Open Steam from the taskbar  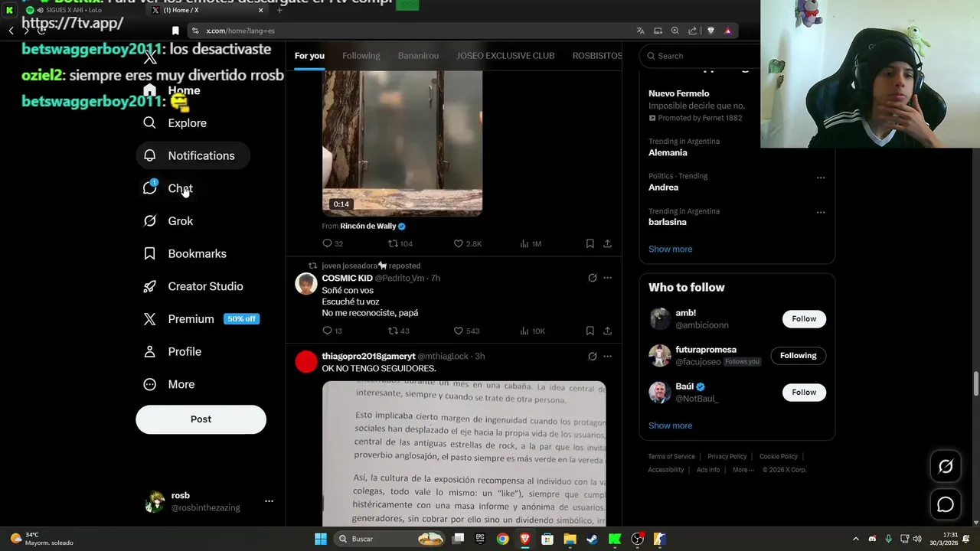click(x=592, y=539)
